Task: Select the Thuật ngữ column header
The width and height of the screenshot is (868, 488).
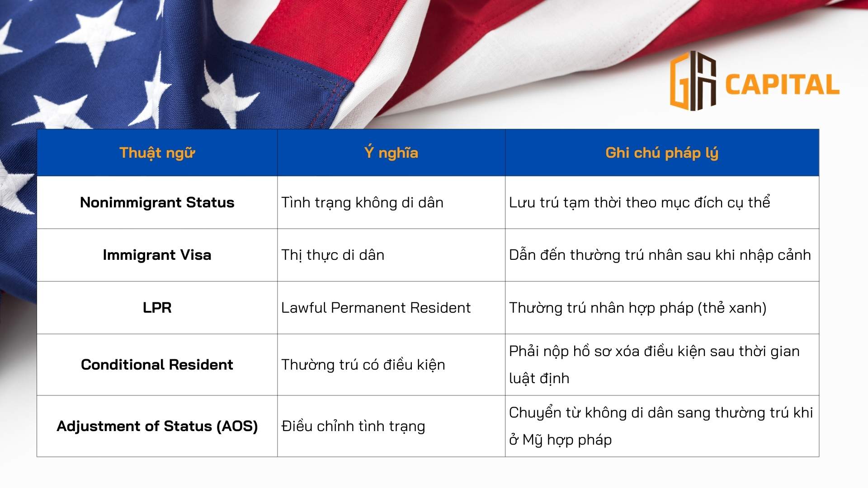Action: [157, 153]
